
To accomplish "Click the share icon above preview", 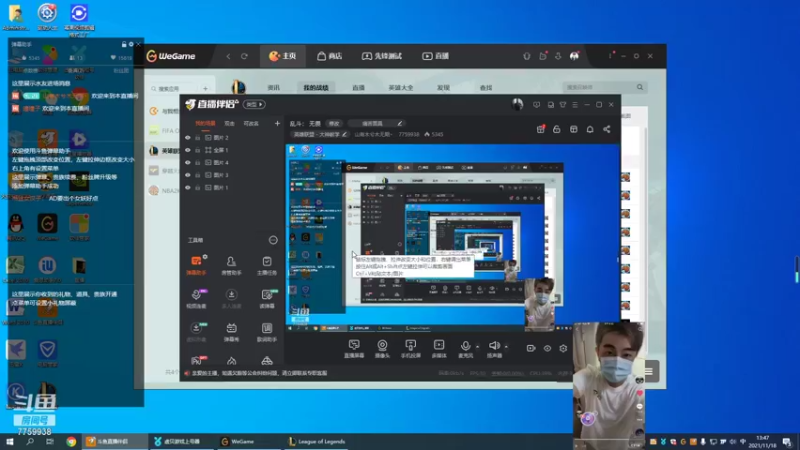I will [607, 129].
